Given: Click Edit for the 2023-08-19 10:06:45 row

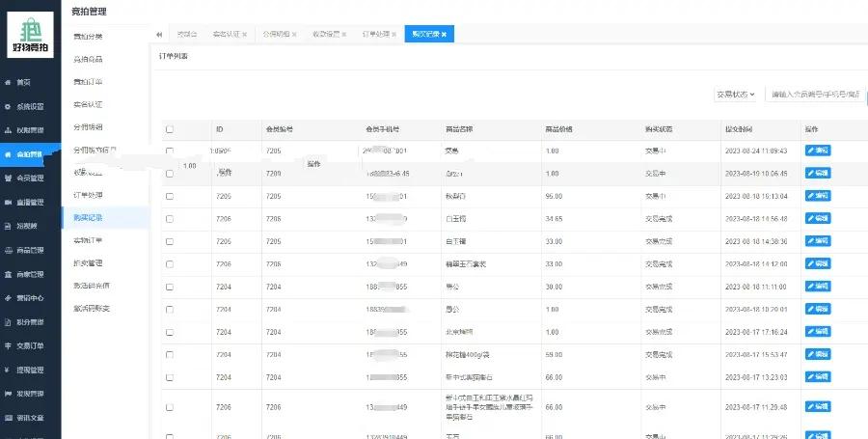Looking at the screenshot, I should (x=818, y=174).
